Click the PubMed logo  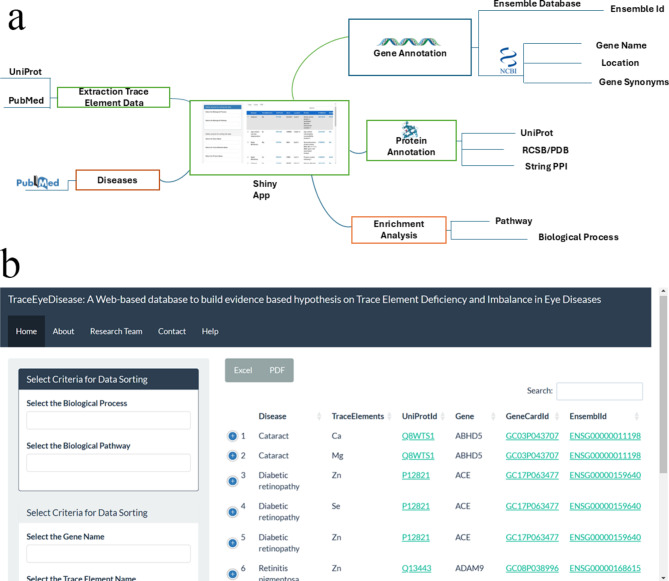point(38,183)
